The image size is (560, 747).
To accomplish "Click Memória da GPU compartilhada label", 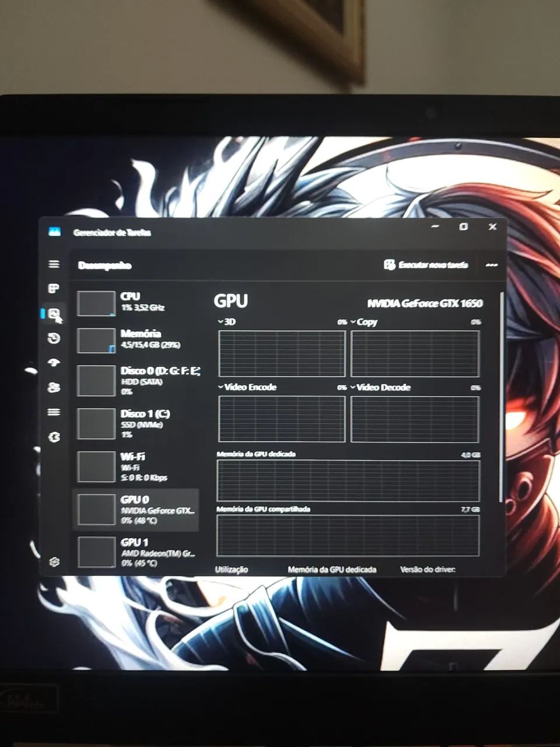I will 263,509.
